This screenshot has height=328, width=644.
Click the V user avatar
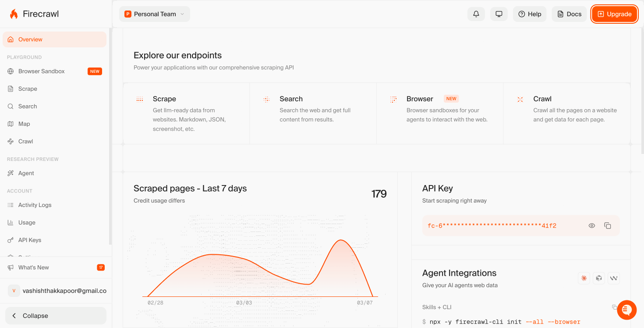pyautogui.click(x=14, y=291)
